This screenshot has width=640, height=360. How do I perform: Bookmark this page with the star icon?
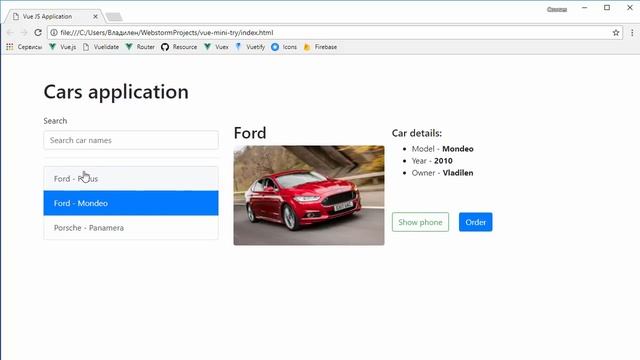pyautogui.click(x=616, y=33)
